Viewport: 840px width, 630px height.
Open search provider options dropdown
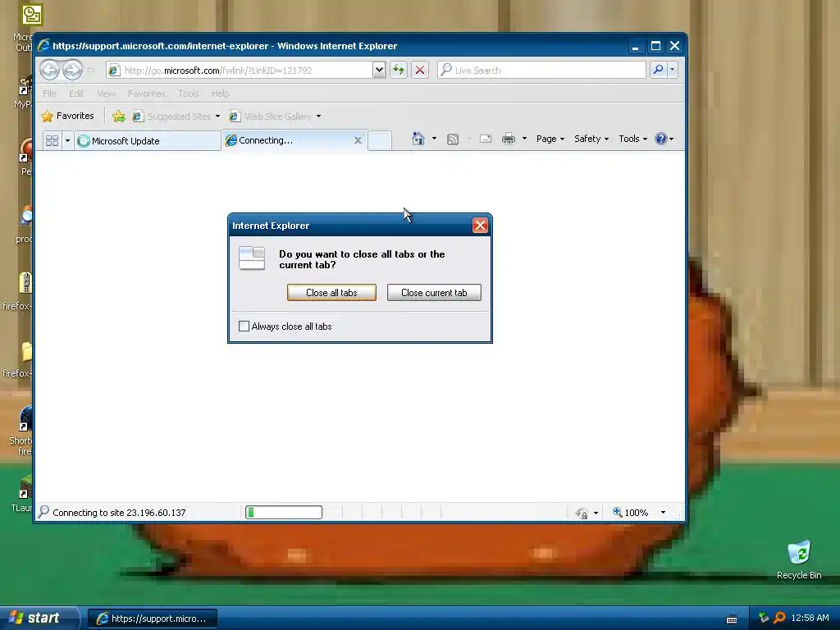673,70
